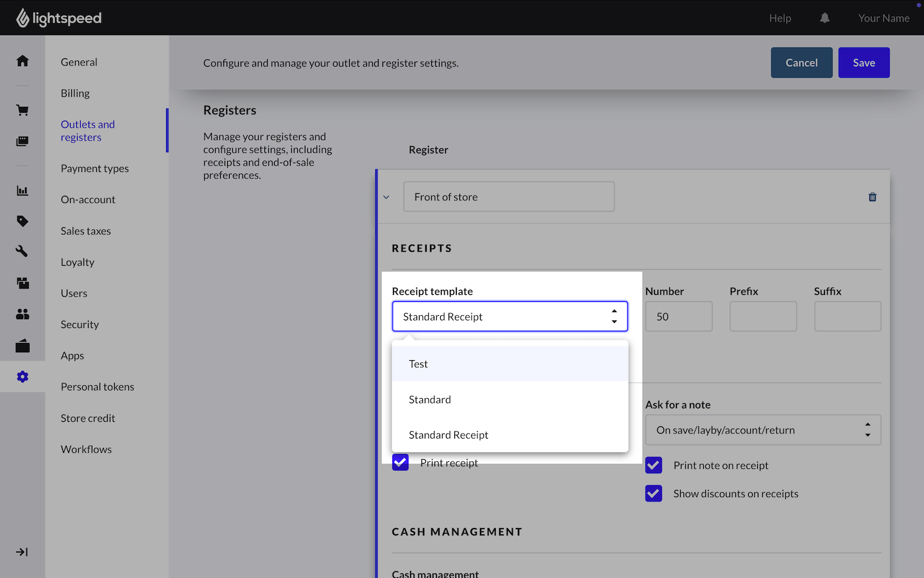Image resolution: width=924 pixels, height=578 pixels.
Task: Click the receipt Prefix input field
Action: pyautogui.click(x=762, y=317)
